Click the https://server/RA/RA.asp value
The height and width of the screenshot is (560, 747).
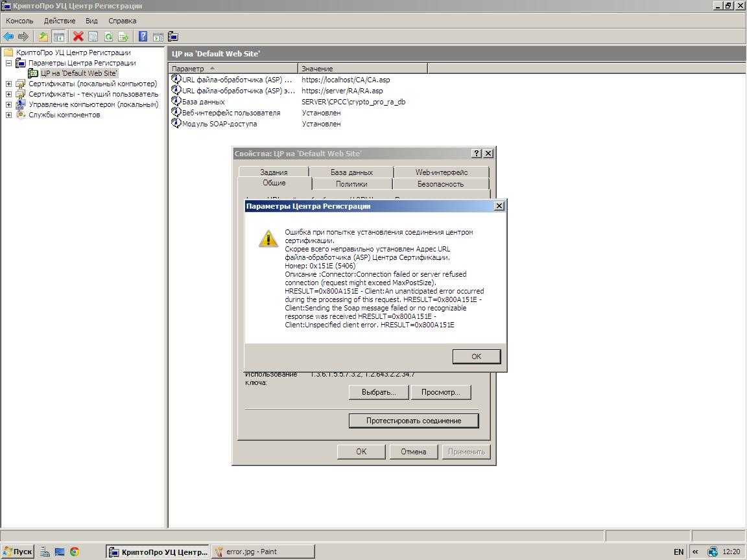click(x=342, y=91)
